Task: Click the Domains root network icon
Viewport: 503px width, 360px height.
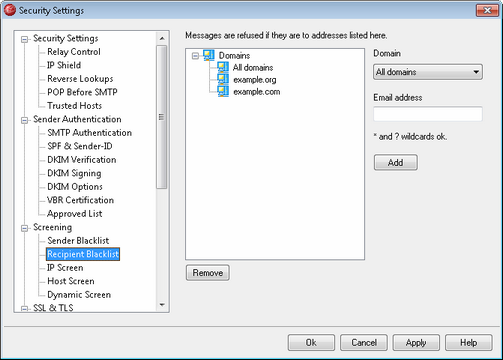Action: tap(209, 55)
